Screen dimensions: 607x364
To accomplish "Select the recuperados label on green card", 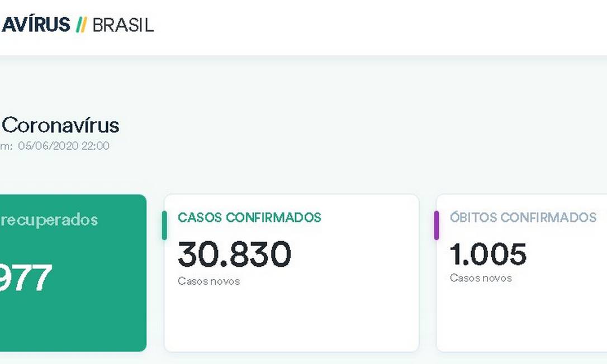I will pyautogui.click(x=49, y=220).
